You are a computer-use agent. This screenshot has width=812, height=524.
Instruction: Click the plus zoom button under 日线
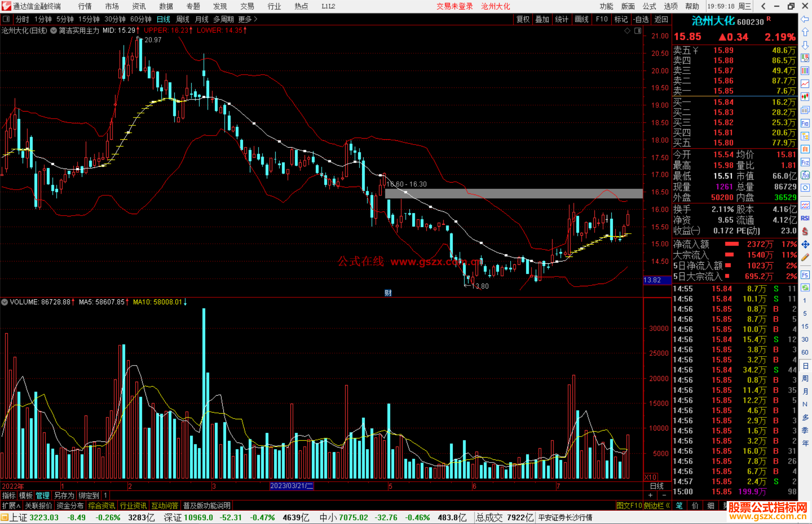tap(650, 495)
